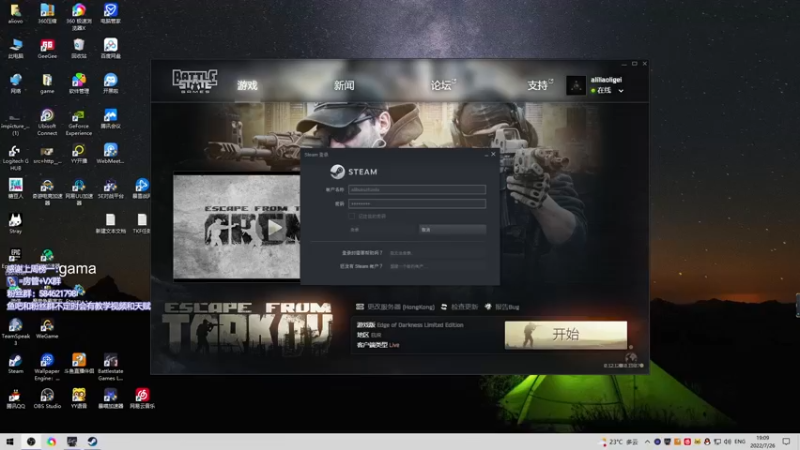
Task: Change server (HongKong) in launcher
Action: coord(395,307)
